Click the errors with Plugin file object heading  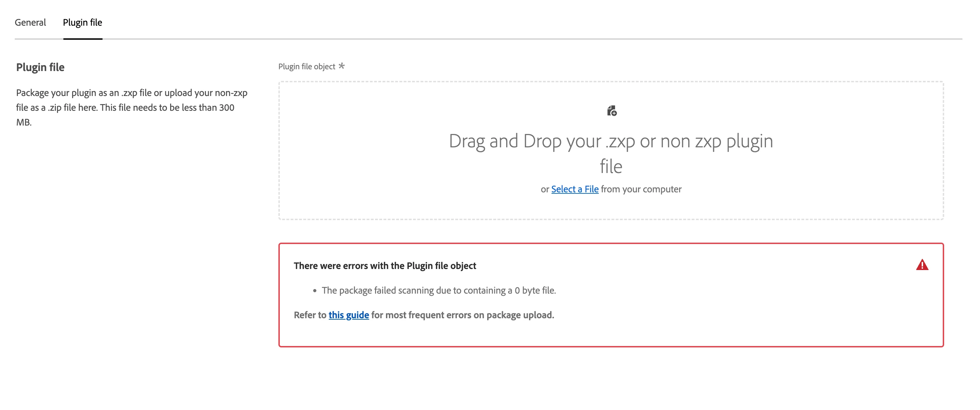[x=385, y=266]
